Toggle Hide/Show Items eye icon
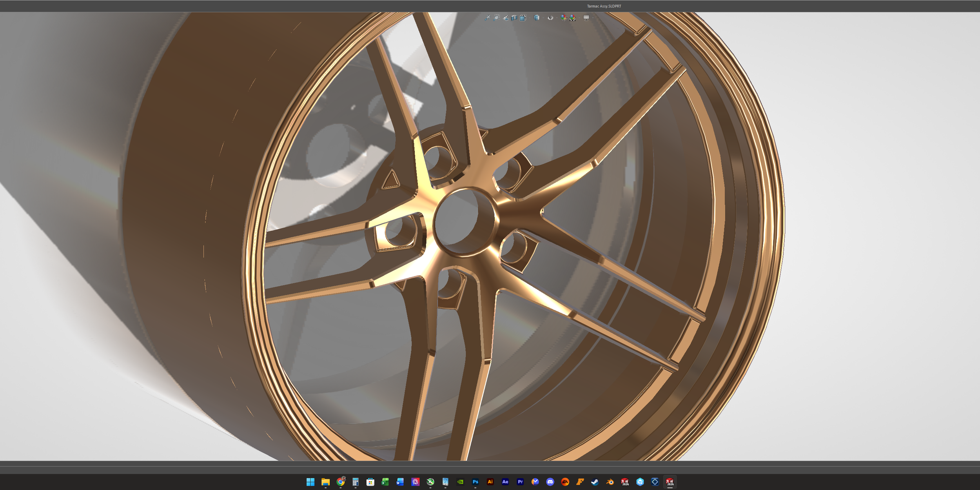 (550, 18)
